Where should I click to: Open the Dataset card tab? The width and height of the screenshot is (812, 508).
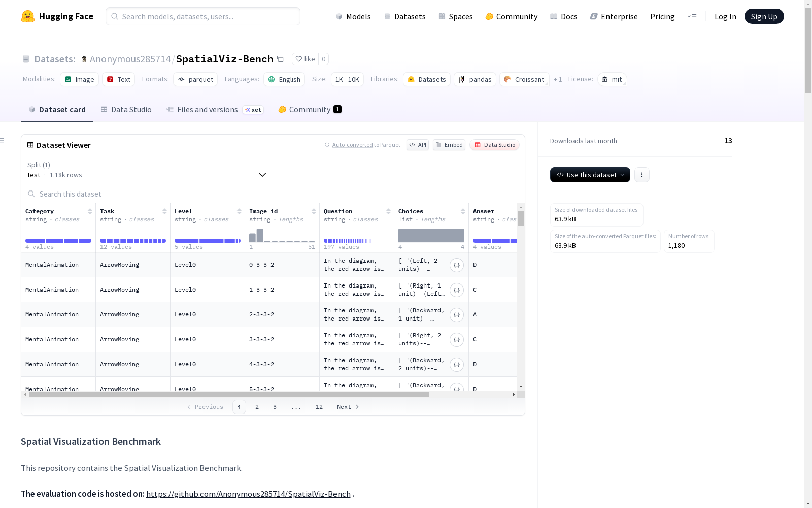(x=57, y=110)
